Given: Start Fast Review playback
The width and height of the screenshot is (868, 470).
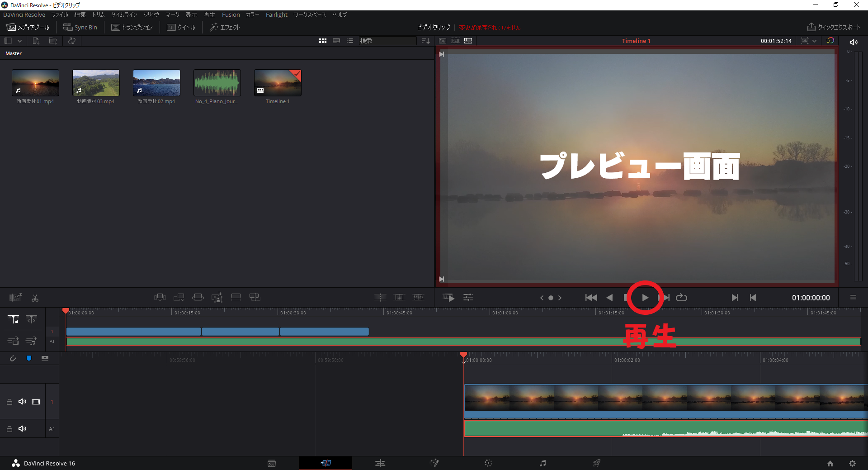Looking at the screenshot, I should 448,297.
